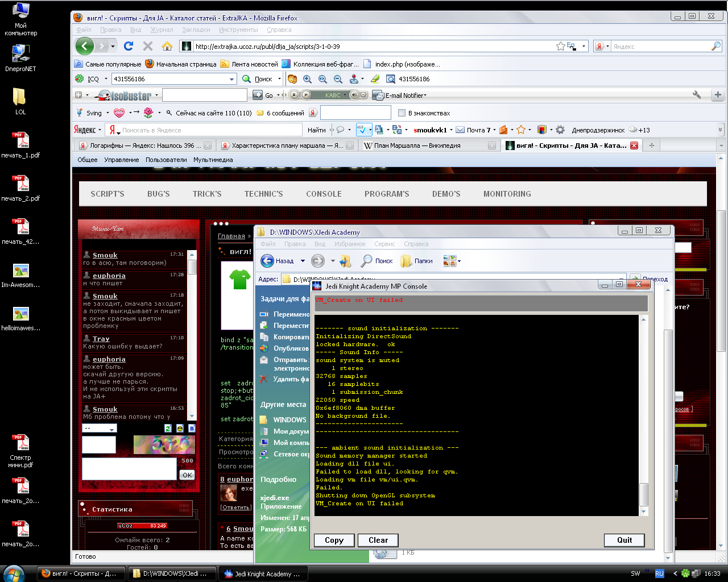Open the mini-chat '--' select dropdown
The width and height of the screenshot is (728, 582).
pyautogui.click(x=99, y=428)
